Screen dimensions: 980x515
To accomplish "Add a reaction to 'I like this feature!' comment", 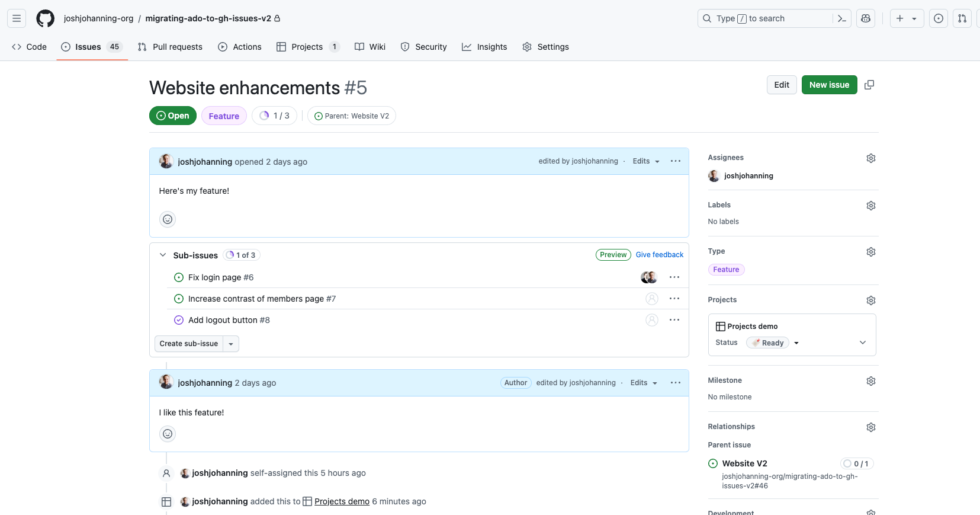I will click(x=168, y=434).
